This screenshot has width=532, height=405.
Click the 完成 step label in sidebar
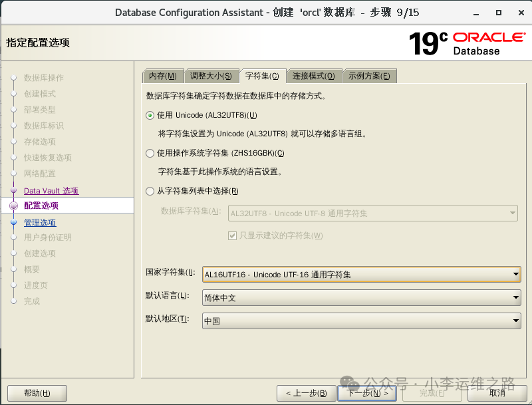pyautogui.click(x=32, y=301)
